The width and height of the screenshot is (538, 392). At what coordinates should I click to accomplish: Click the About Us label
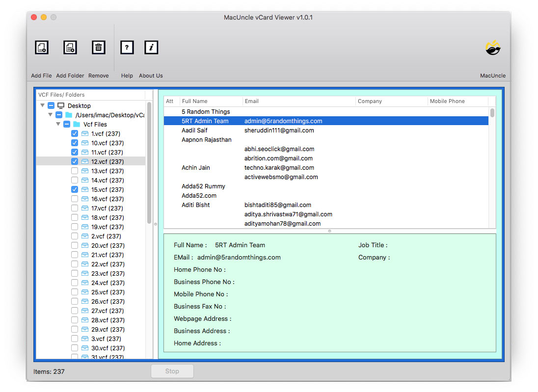(x=151, y=76)
